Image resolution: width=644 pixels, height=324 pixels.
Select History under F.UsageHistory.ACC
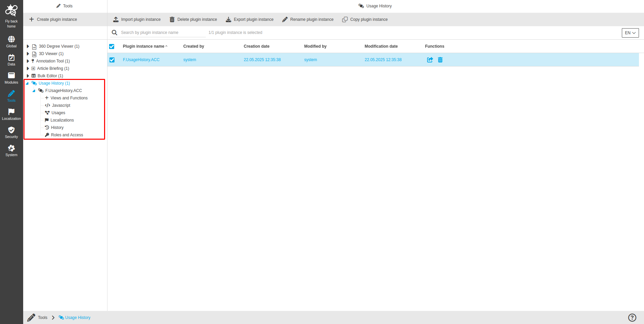pos(57,128)
